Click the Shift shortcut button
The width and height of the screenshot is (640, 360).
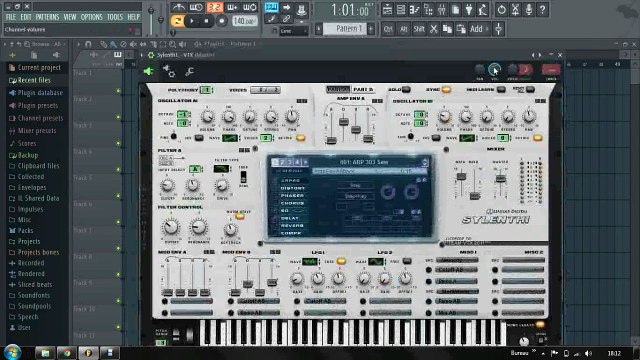[x=419, y=29]
